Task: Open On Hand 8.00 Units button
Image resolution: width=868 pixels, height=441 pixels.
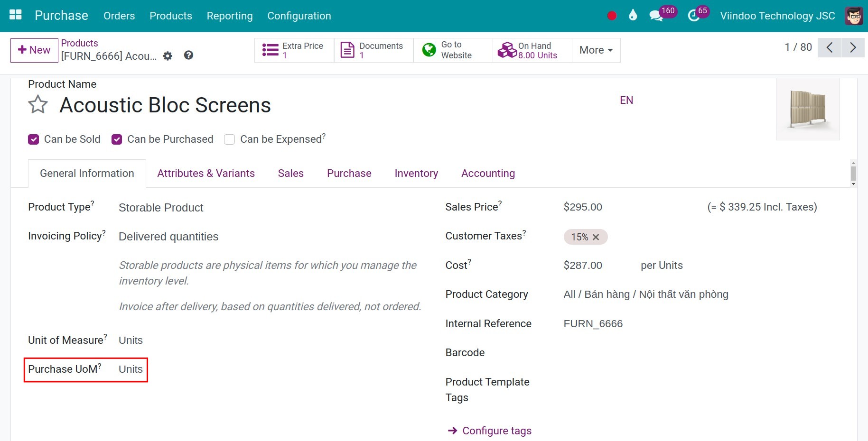Action: click(532, 50)
